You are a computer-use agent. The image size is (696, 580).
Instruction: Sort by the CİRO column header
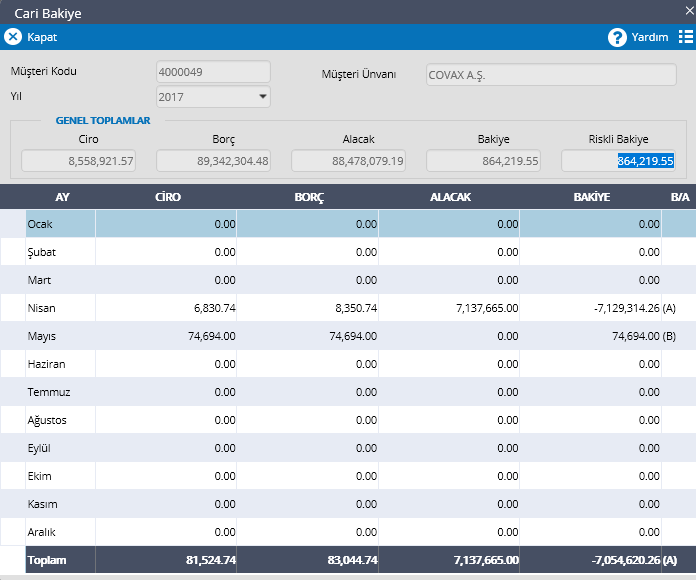coord(168,197)
